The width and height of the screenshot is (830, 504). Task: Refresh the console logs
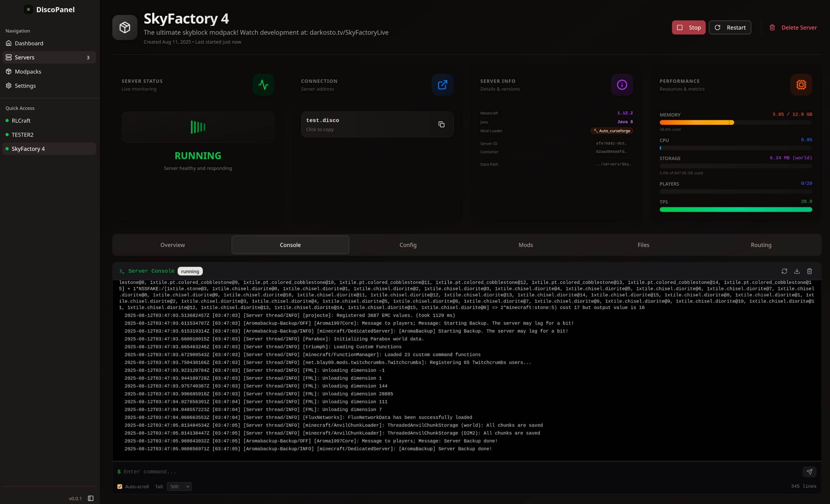pyautogui.click(x=784, y=271)
